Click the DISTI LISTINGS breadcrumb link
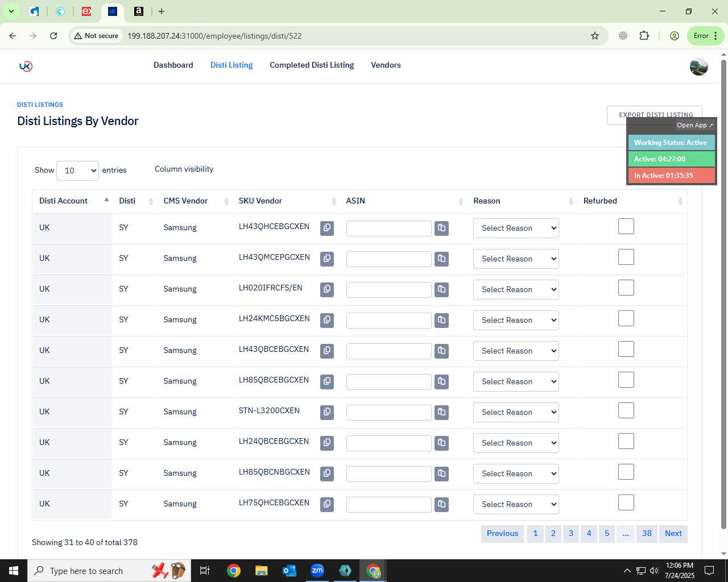The width and height of the screenshot is (728, 582). pos(40,105)
